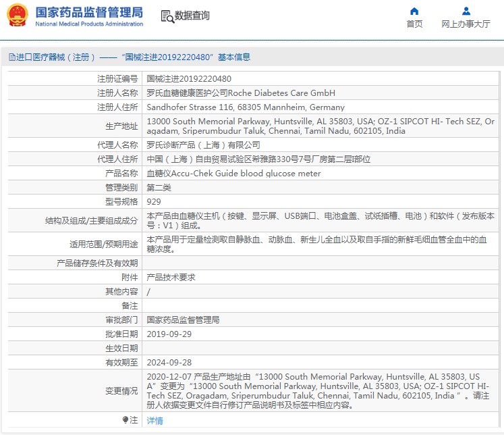Select agent name 罗氏诊断产品（上海）有限公司
504x435 pixels.
click(203, 145)
